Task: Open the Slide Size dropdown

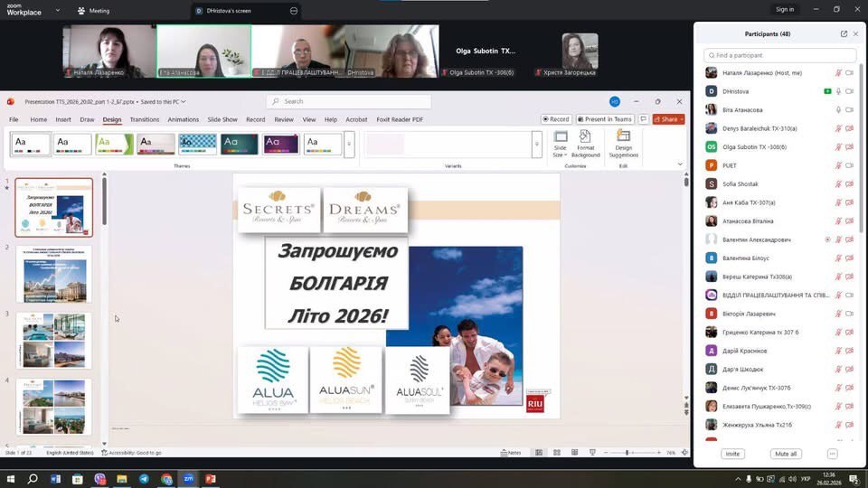Action: (560, 145)
